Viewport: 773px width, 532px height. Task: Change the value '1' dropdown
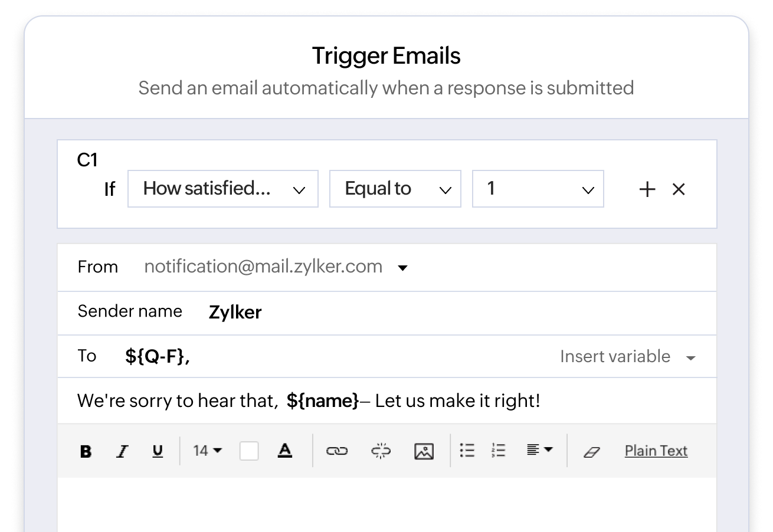click(538, 189)
